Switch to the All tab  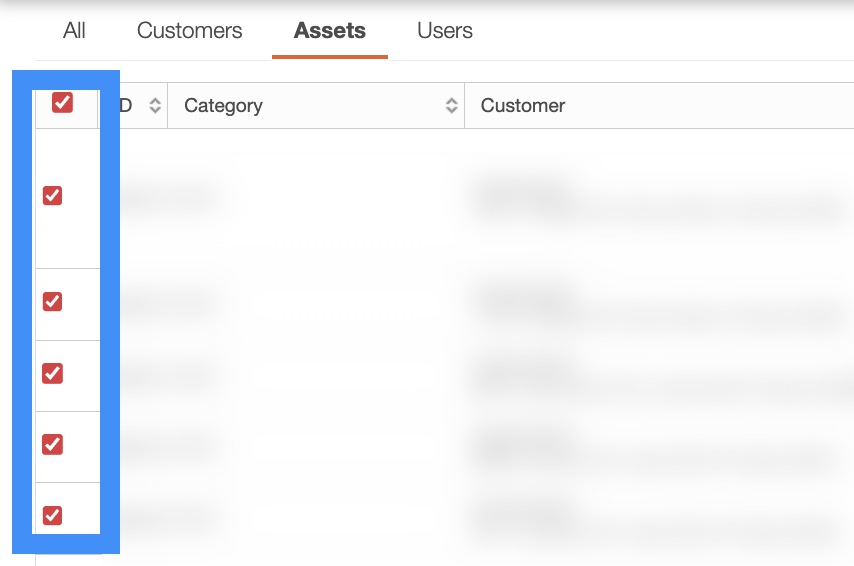[x=74, y=31]
